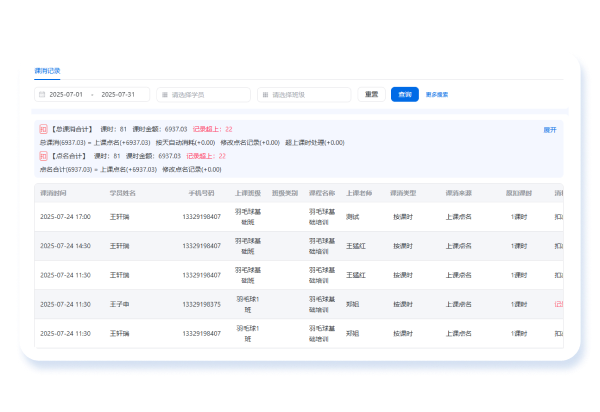
Task: Click the red 扣 icon beside 总课消合计
Action: coord(43,129)
